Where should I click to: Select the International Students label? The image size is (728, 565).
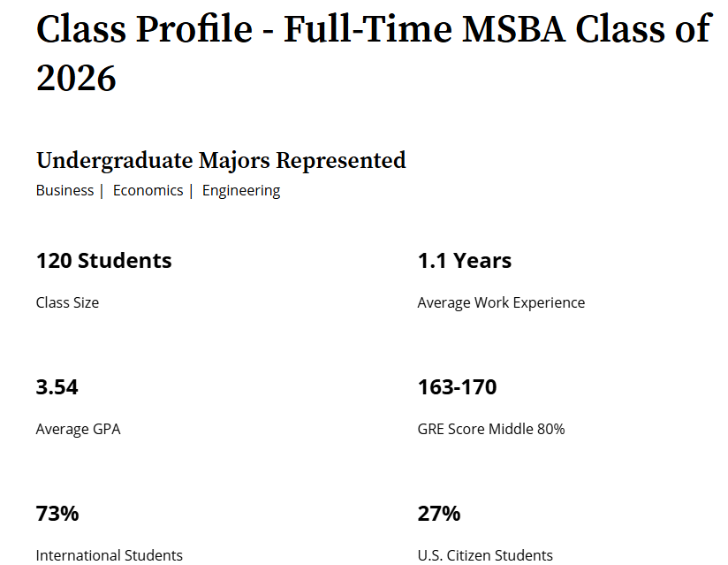(x=109, y=555)
